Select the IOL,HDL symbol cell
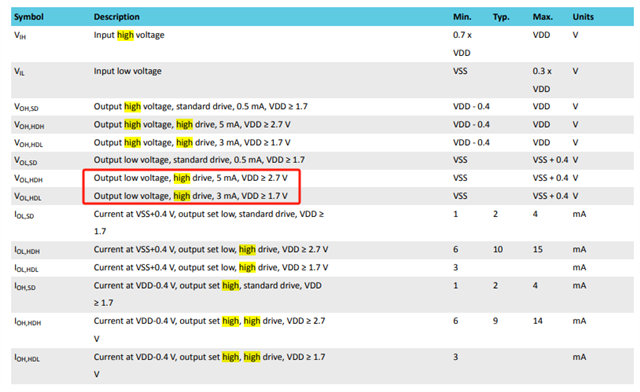The height and width of the screenshot is (392, 640). pyautogui.click(x=26, y=268)
